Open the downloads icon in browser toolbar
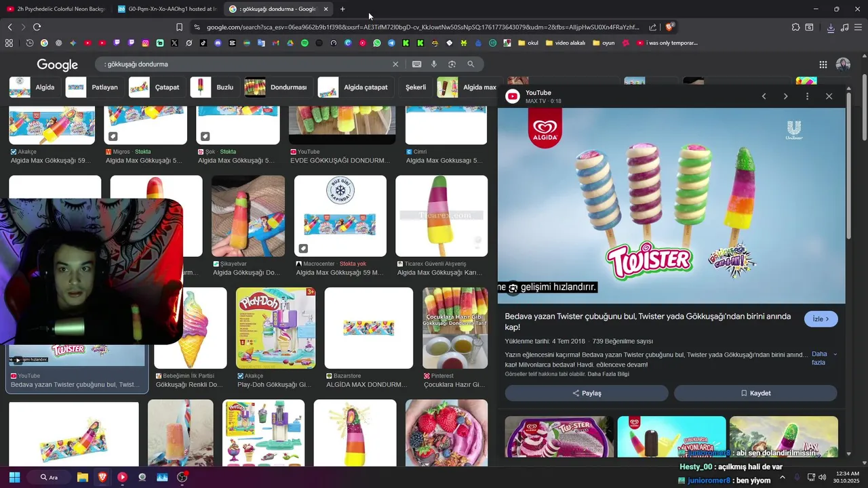This screenshot has width=868, height=488. (x=831, y=27)
